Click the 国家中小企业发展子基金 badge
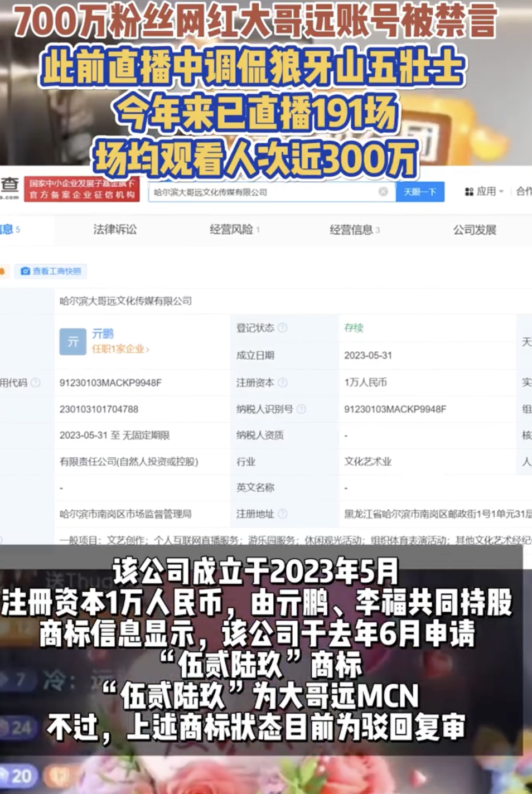 click(82, 191)
